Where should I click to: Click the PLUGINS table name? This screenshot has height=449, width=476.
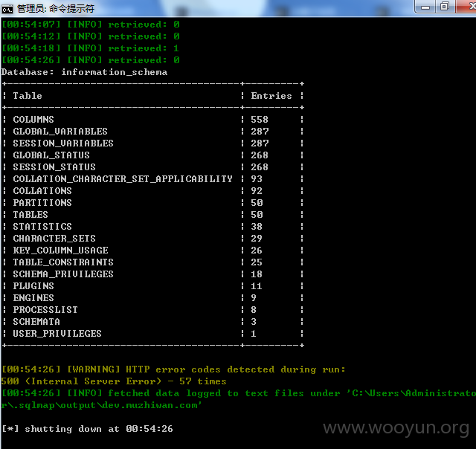[33, 285]
